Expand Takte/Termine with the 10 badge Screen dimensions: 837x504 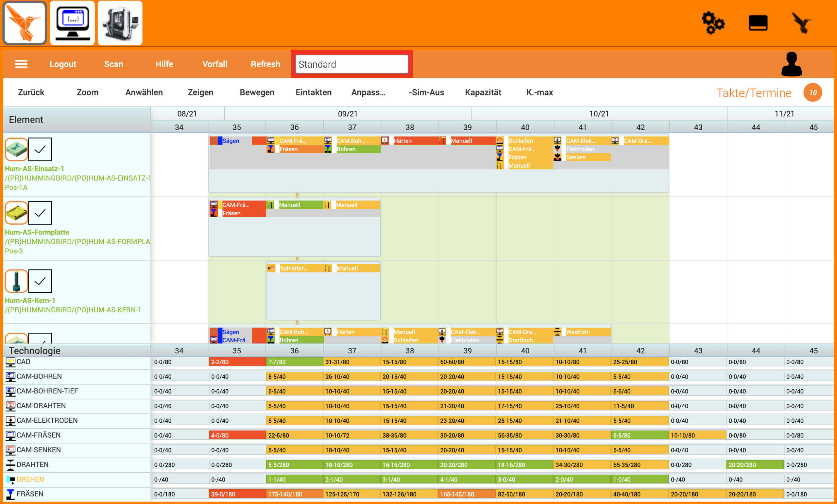coord(812,92)
